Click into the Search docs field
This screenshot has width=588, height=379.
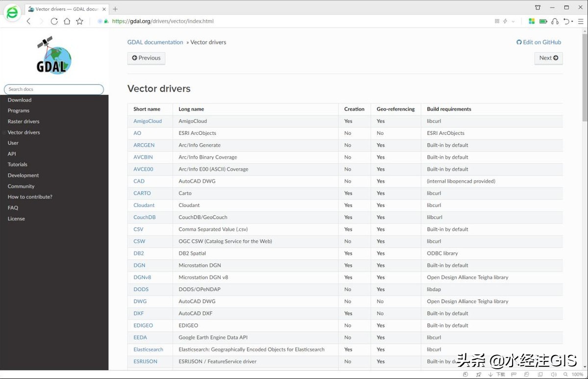[54, 89]
